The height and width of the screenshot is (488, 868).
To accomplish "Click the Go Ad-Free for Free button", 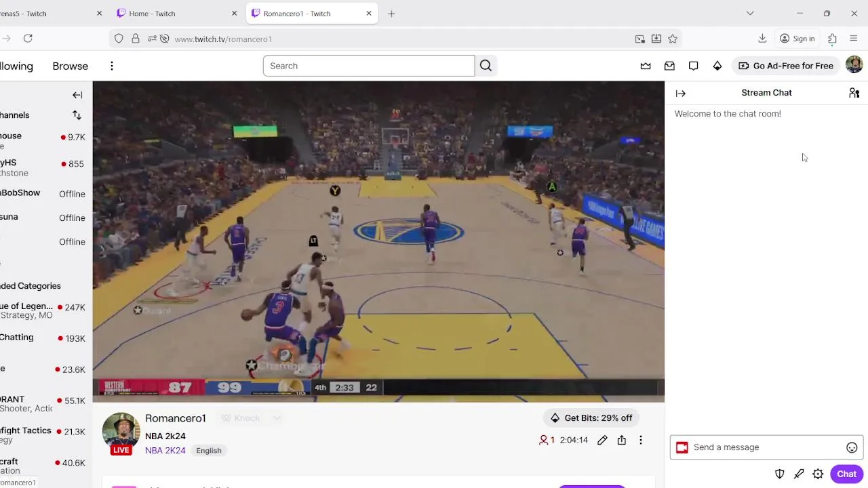I will [786, 66].
